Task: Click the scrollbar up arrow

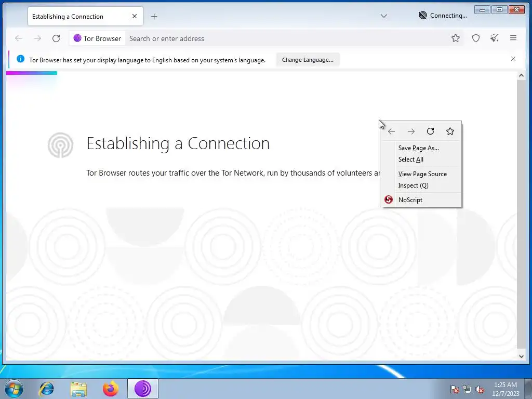Action: click(x=521, y=76)
